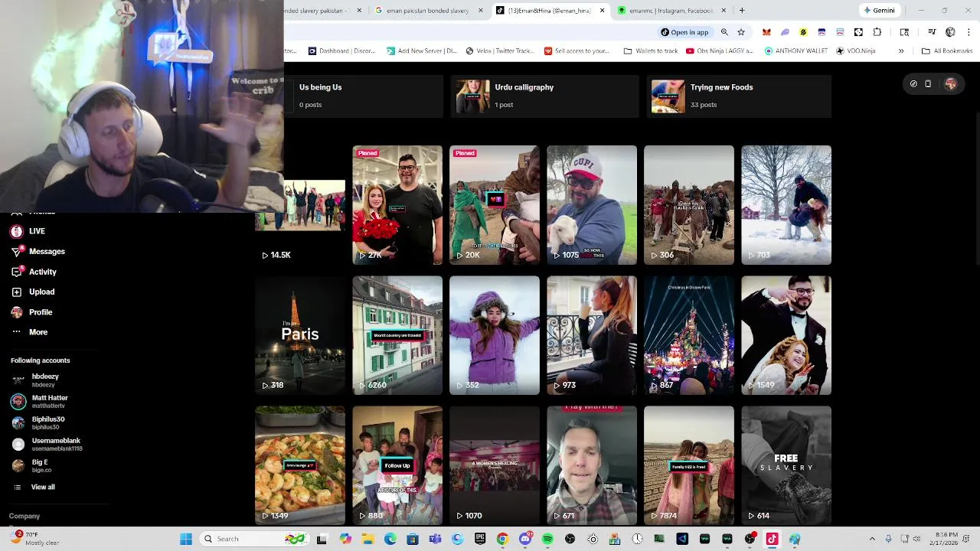The height and width of the screenshot is (551, 980).
Task: Open Chrome three-dot menu
Action: click(969, 32)
